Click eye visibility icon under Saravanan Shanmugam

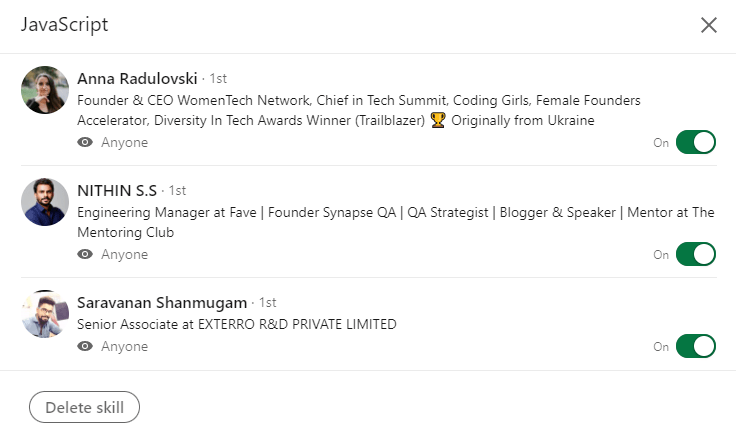pos(85,347)
